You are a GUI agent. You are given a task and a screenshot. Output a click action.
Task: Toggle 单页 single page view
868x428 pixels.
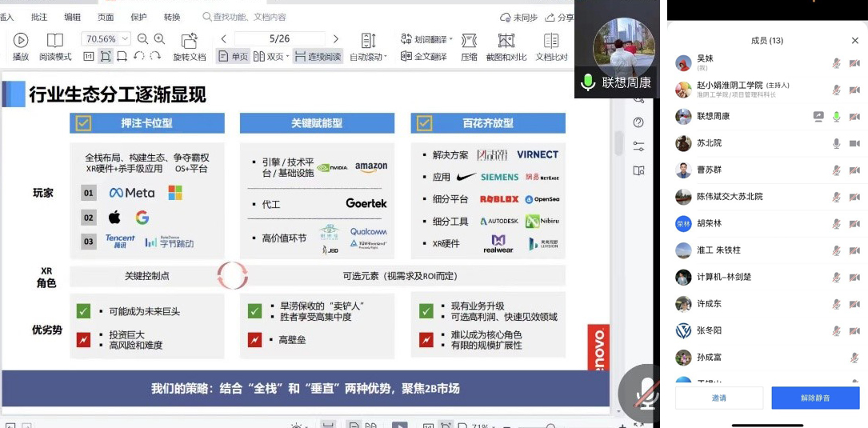pyautogui.click(x=233, y=57)
